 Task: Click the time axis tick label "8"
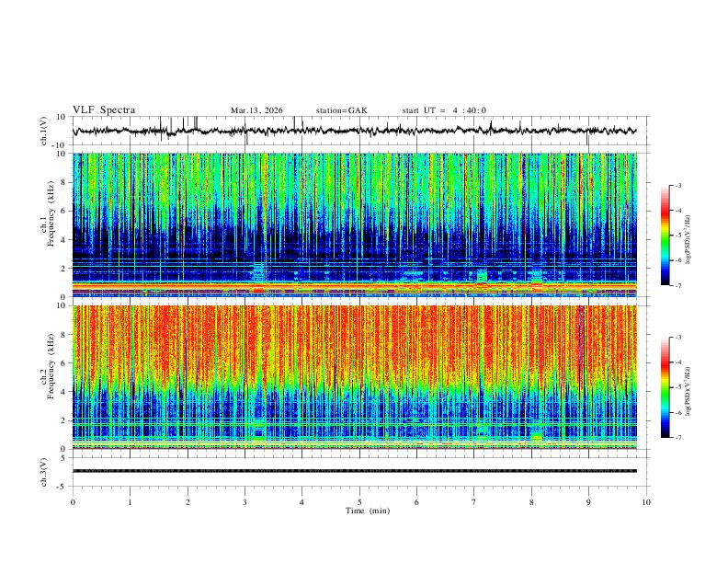[531, 502]
